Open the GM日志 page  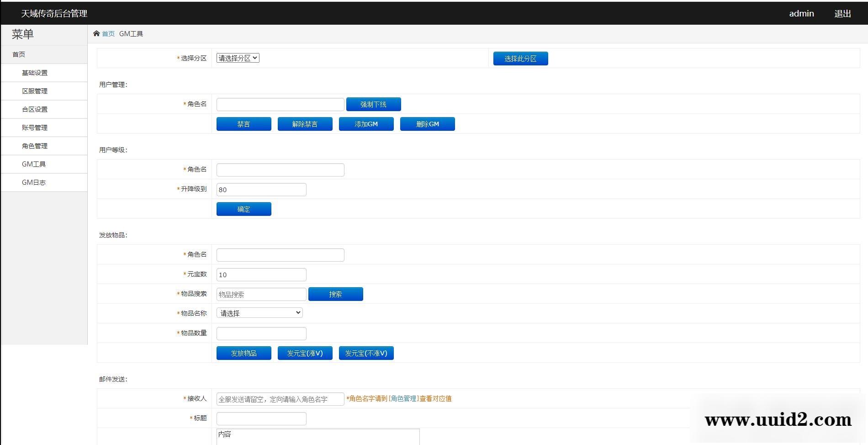pos(33,182)
